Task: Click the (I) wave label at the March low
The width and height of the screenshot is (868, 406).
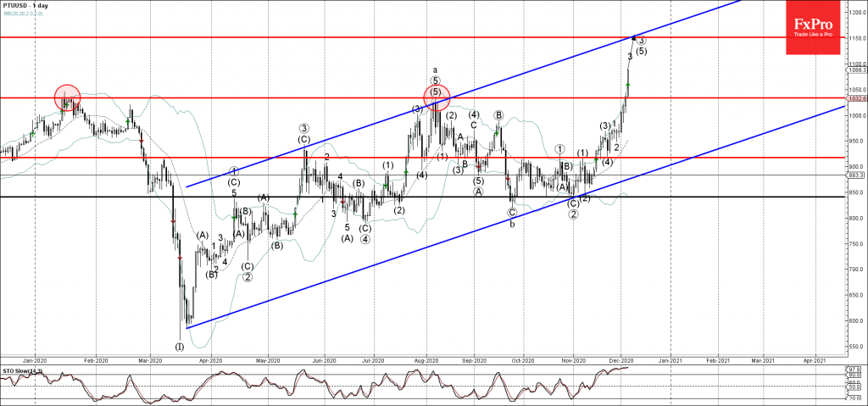Action: pyautogui.click(x=179, y=346)
